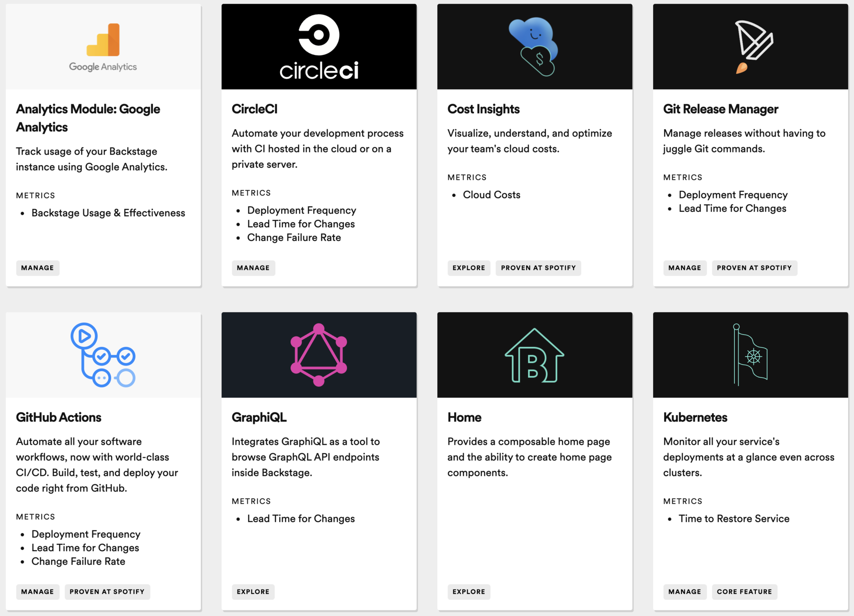Open the Kubernetes plugin title
The width and height of the screenshot is (854, 616).
pyautogui.click(x=695, y=418)
